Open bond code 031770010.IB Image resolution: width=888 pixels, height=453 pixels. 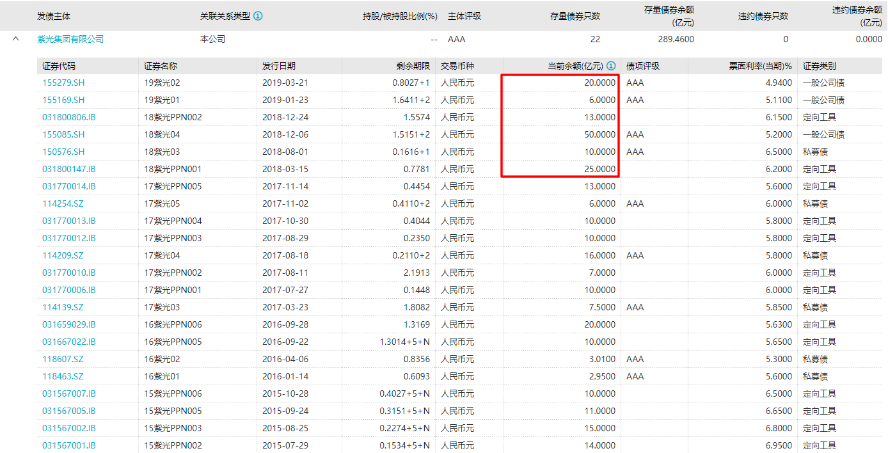coord(69,273)
